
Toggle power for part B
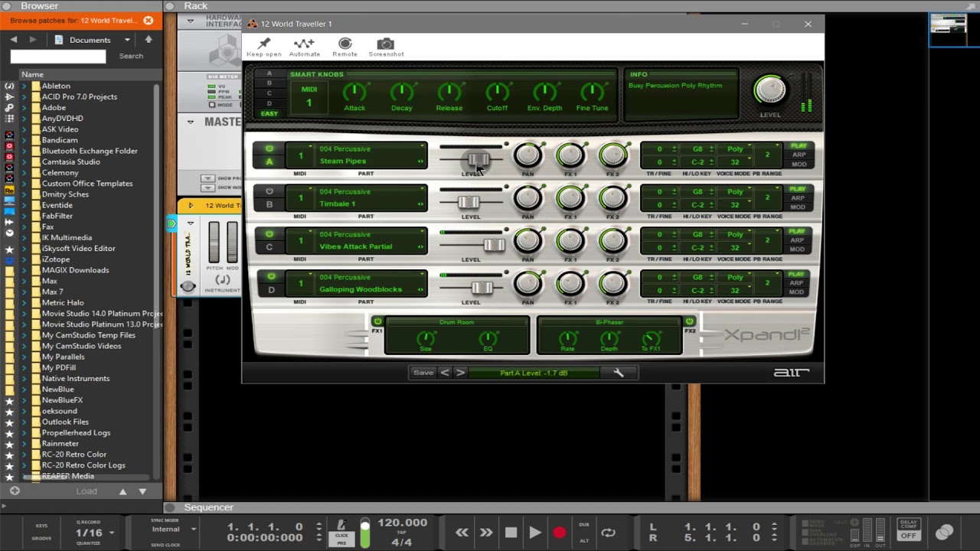(269, 191)
